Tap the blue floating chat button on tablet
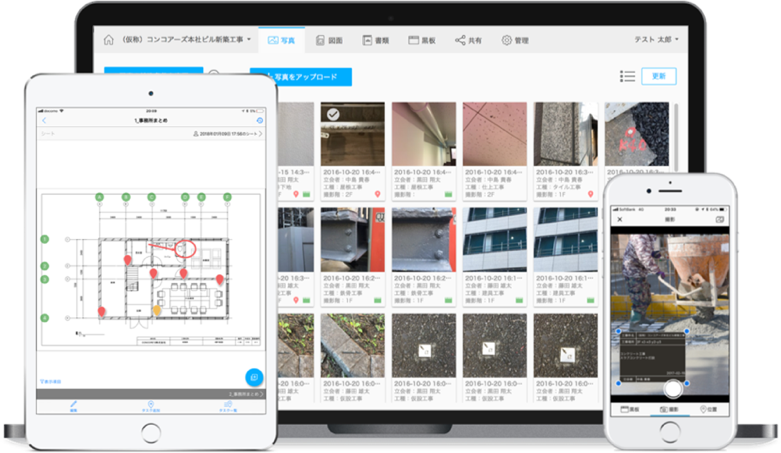 pos(255,377)
